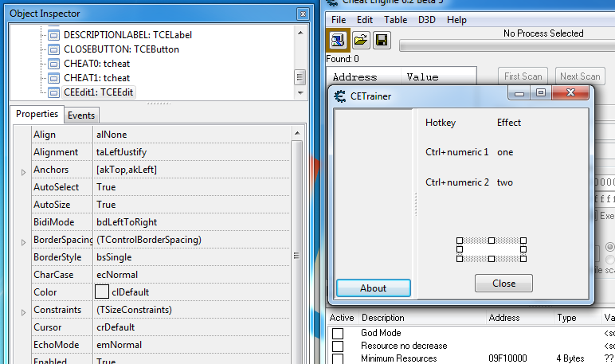This screenshot has width=615, height=364.
Task: Expand the Anchors property
Action: (23, 170)
